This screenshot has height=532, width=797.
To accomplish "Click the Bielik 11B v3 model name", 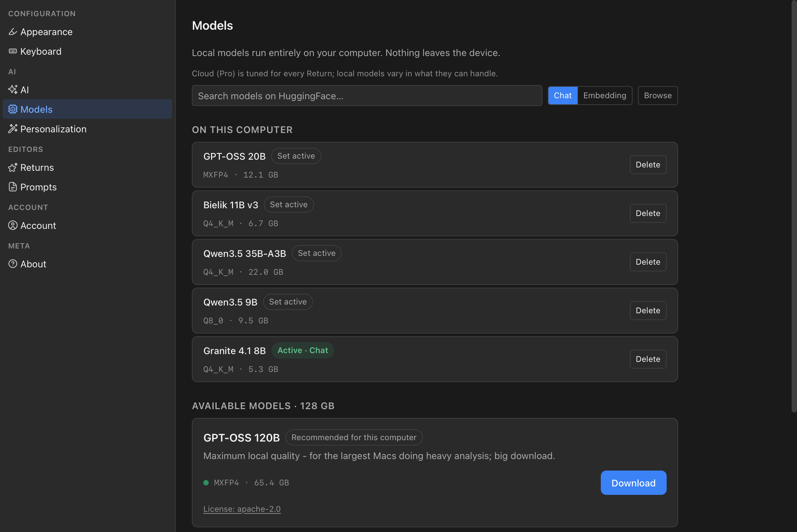I will (231, 205).
